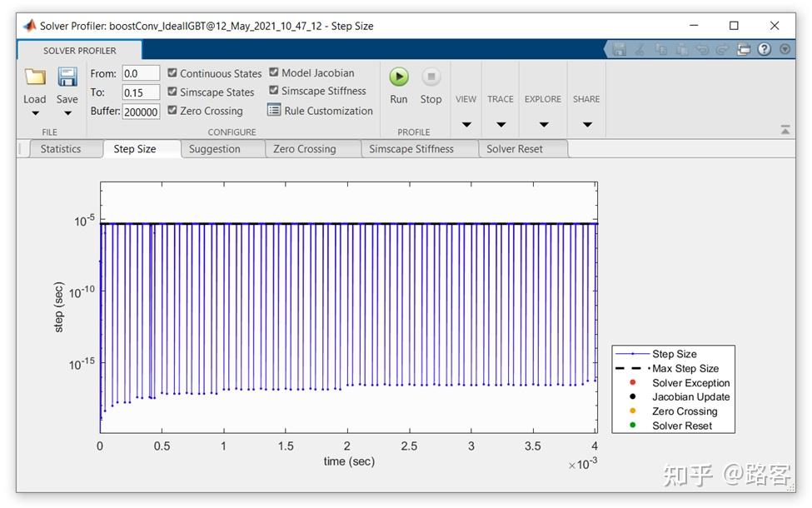The image size is (812, 508).
Task: Open Rule Customization list icon
Action: pos(274,110)
